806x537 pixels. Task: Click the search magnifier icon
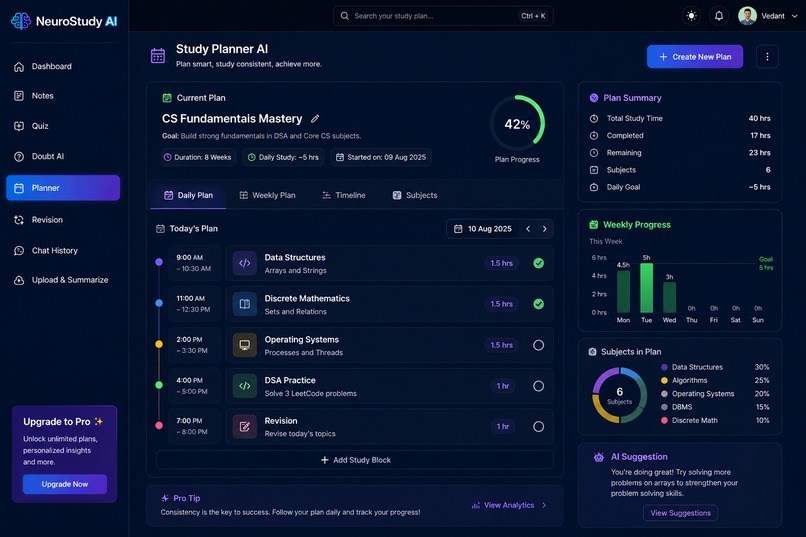click(x=344, y=16)
